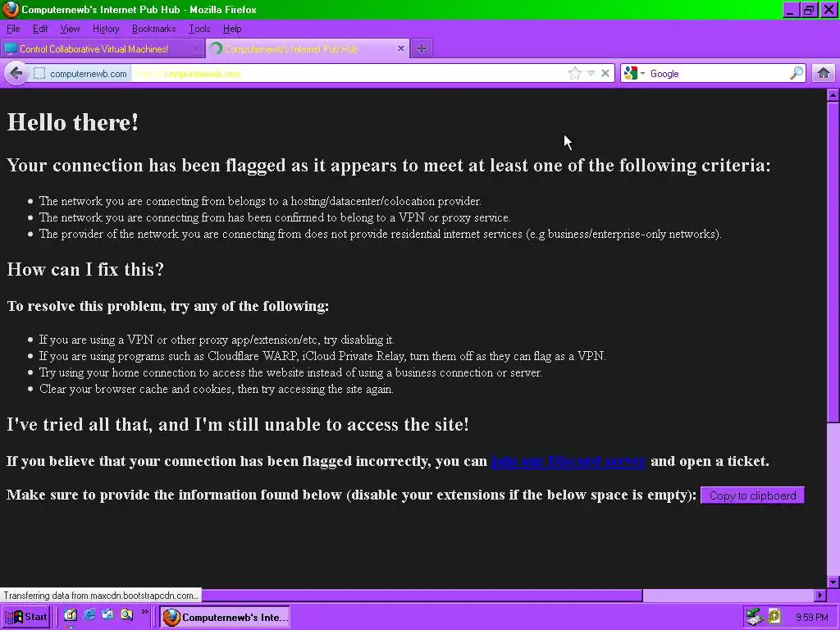Click the horizontal scrollbar thumb
The width and height of the screenshot is (840, 630).
[x=422, y=596]
